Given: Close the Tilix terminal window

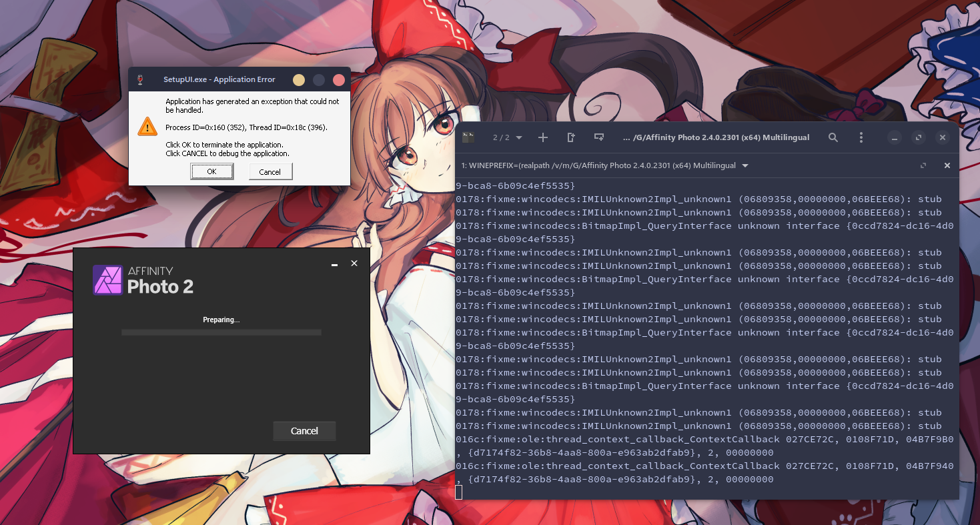Looking at the screenshot, I should [943, 138].
